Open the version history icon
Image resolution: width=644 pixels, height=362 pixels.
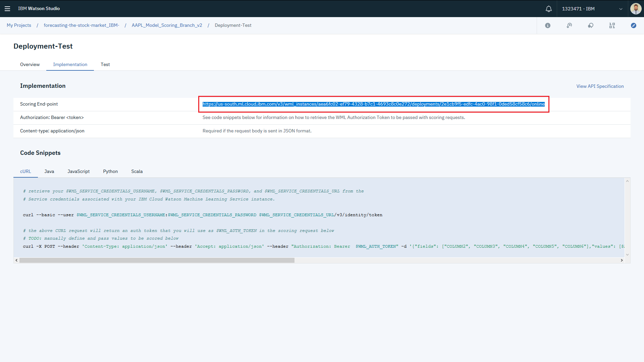tap(569, 25)
